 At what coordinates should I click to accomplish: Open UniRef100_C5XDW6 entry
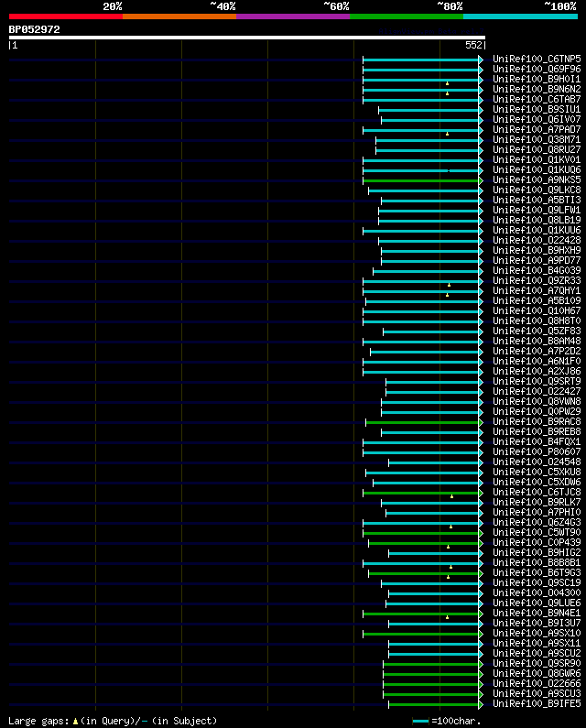(x=537, y=483)
